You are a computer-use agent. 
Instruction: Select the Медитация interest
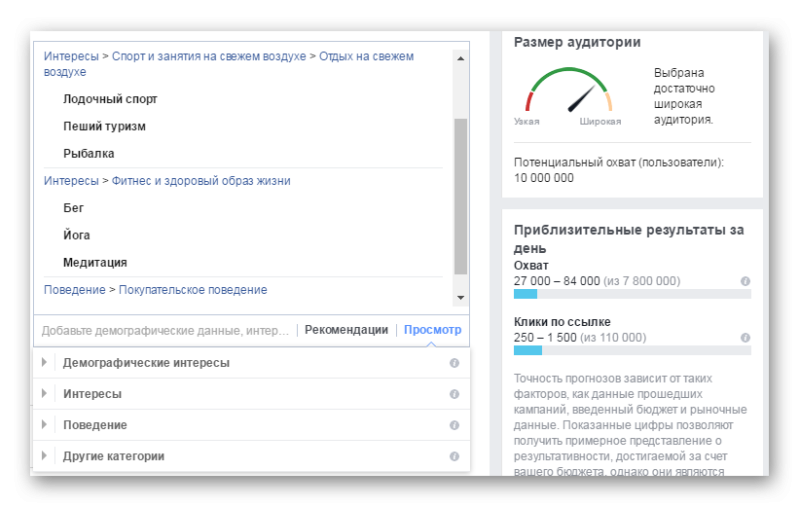(x=95, y=262)
